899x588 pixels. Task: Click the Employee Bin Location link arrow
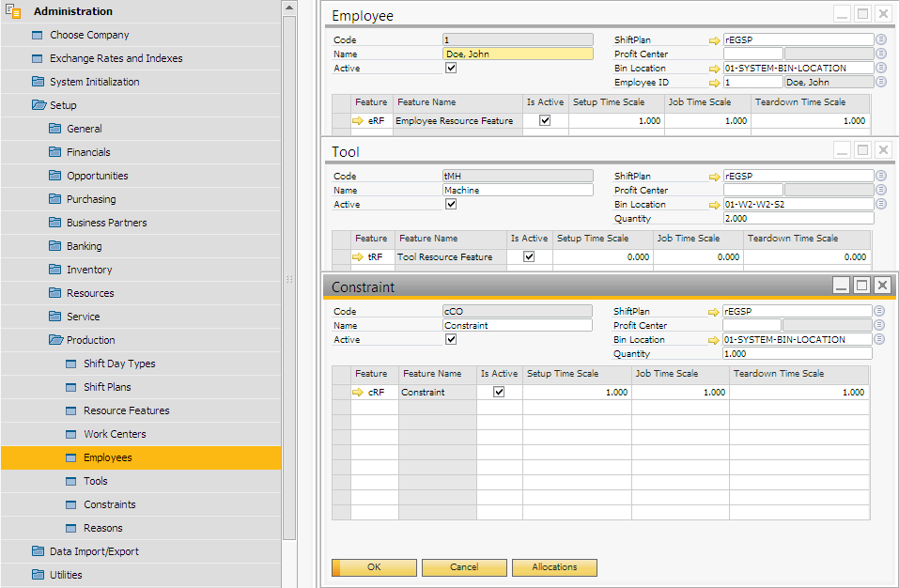pos(715,69)
